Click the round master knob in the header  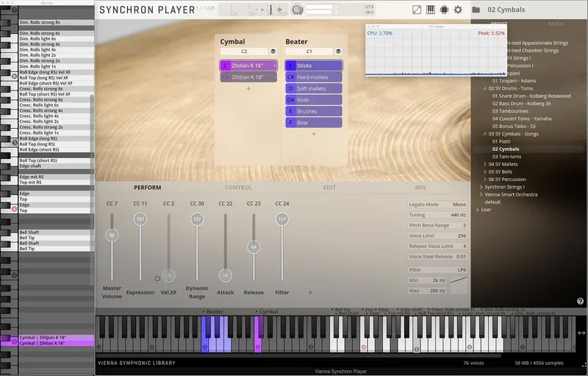[x=297, y=10]
